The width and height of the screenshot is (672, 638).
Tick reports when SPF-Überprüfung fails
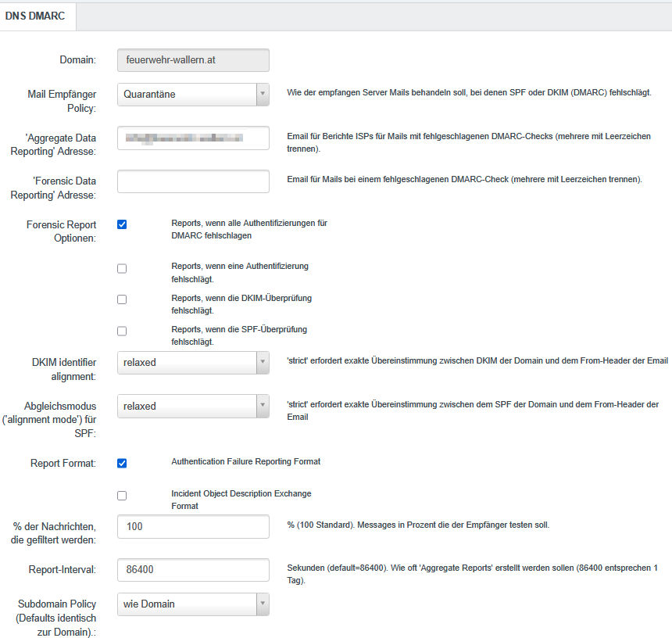[122, 332]
